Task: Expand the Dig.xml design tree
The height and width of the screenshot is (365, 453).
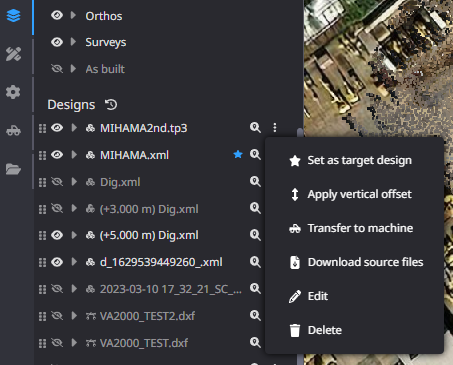Action: point(74,182)
